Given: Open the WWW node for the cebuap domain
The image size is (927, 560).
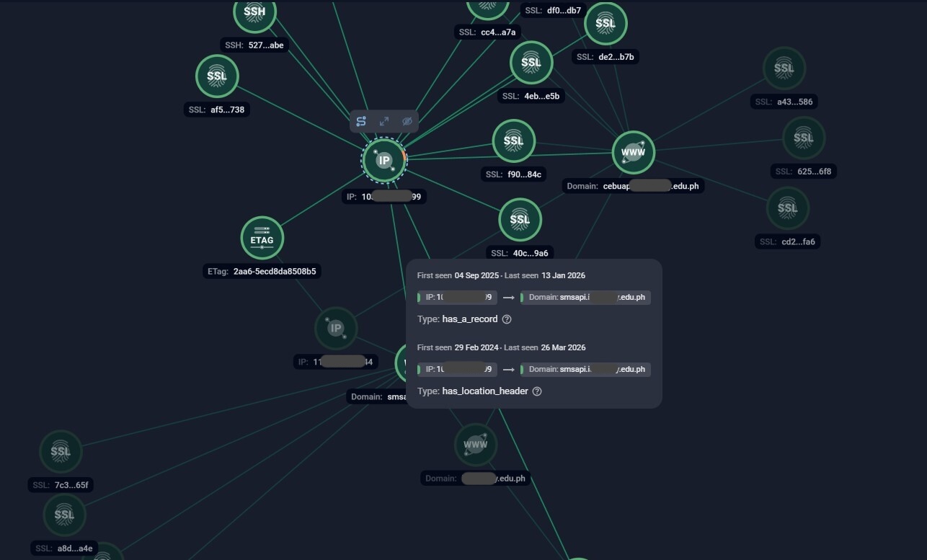Looking at the screenshot, I should coord(632,152).
